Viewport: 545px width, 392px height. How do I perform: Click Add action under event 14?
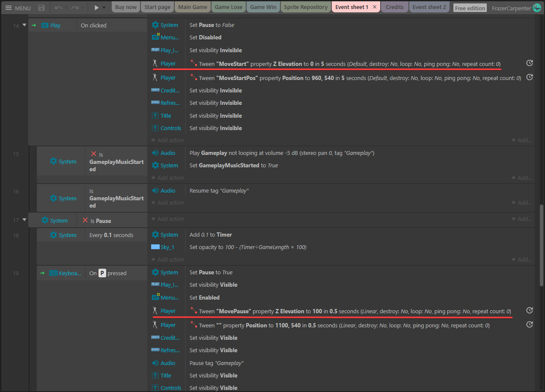[x=168, y=140]
